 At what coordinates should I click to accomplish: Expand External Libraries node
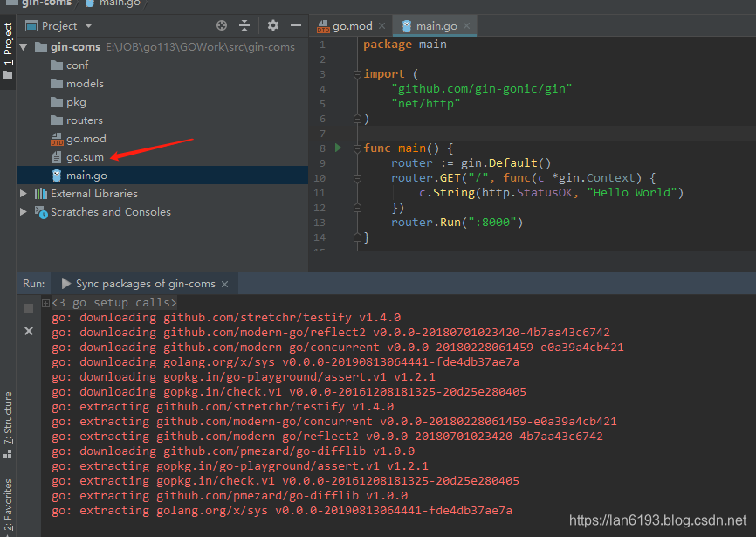[x=24, y=194]
